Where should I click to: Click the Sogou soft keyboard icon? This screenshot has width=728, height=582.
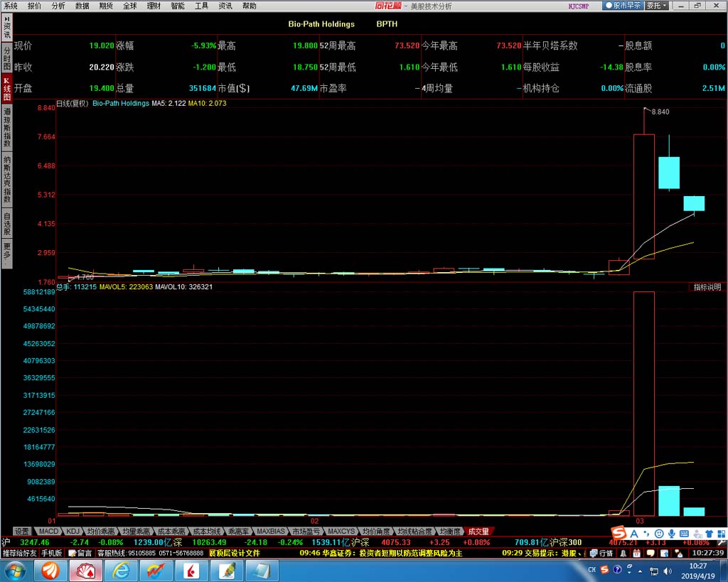pos(684,534)
